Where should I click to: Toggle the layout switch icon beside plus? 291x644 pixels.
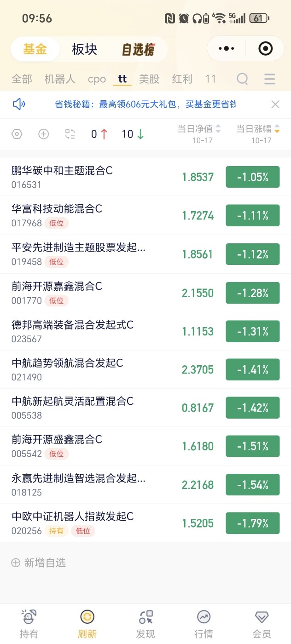point(70,134)
